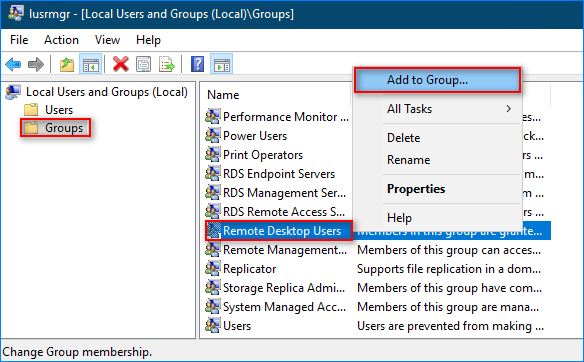Click the red Delete X toolbar icon

[x=121, y=64]
